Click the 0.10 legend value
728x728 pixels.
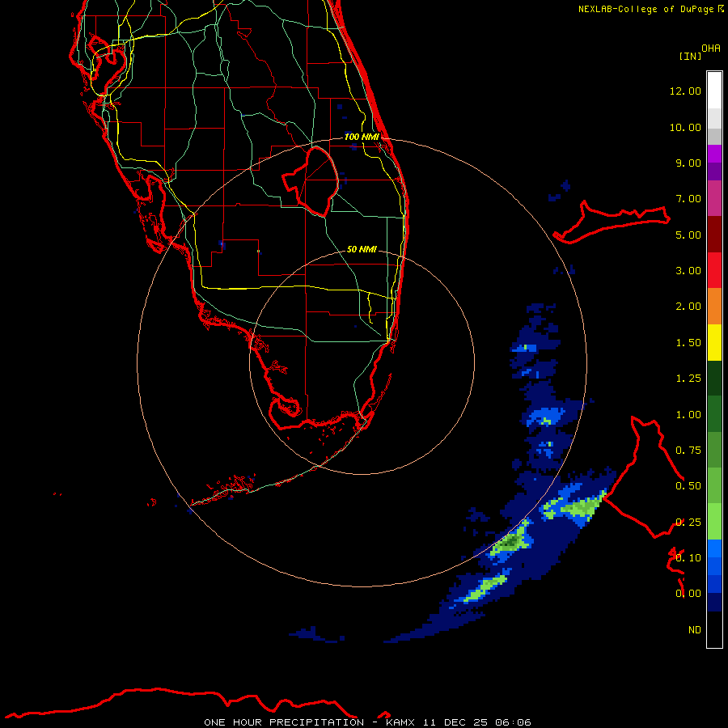tap(688, 558)
